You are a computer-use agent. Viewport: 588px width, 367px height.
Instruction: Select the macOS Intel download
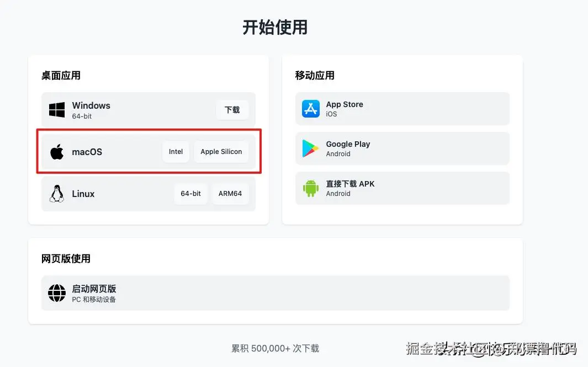click(x=176, y=152)
